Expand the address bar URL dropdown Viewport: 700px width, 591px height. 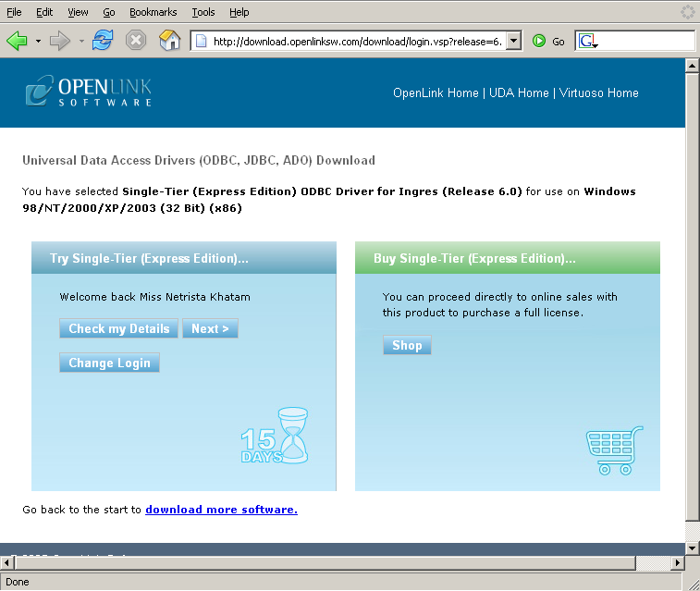[x=514, y=41]
